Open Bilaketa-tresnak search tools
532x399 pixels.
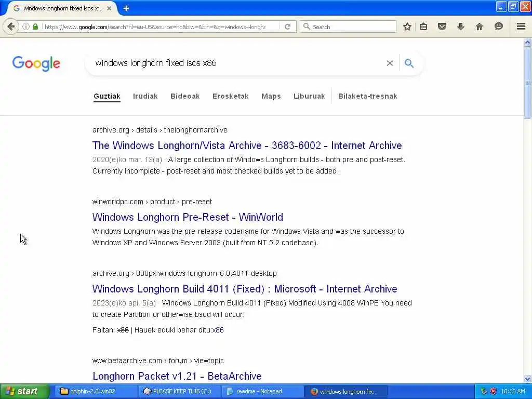pyautogui.click(x=367, y=96)
